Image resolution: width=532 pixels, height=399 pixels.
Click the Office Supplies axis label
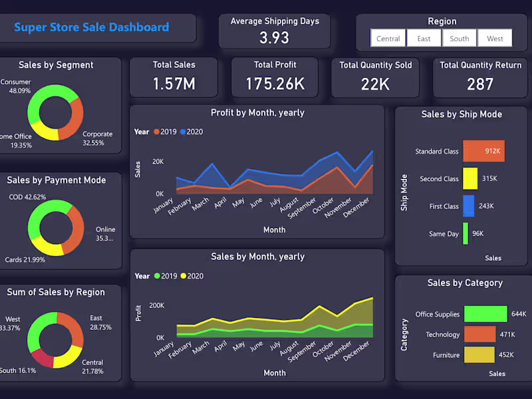pyautogui.click(x=438, y=314)
